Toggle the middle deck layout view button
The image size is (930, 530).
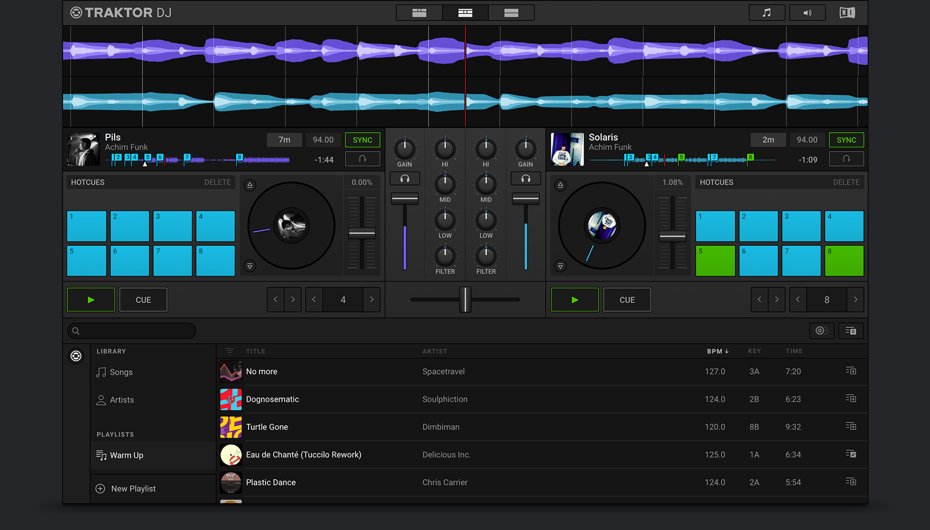[x=465, y=13]
